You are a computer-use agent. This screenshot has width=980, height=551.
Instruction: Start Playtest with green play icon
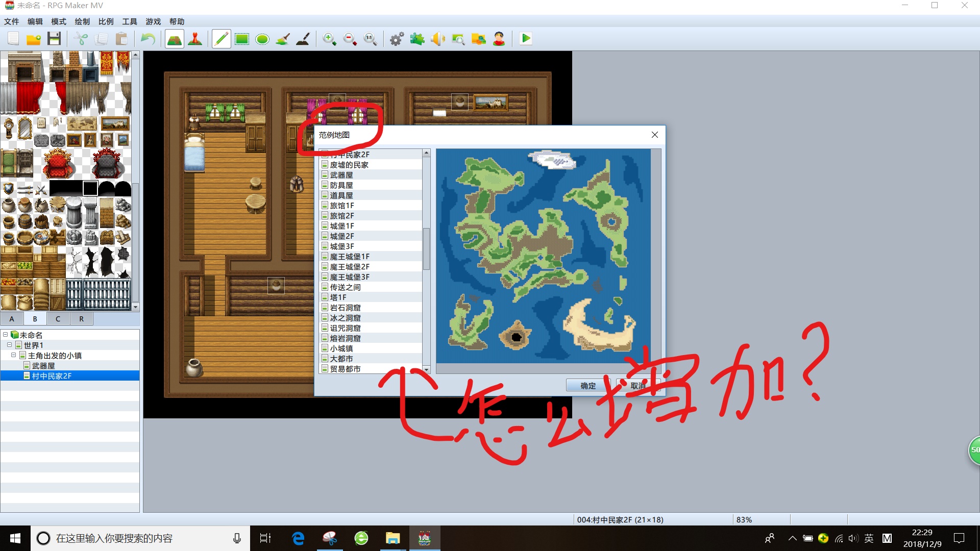526,39
